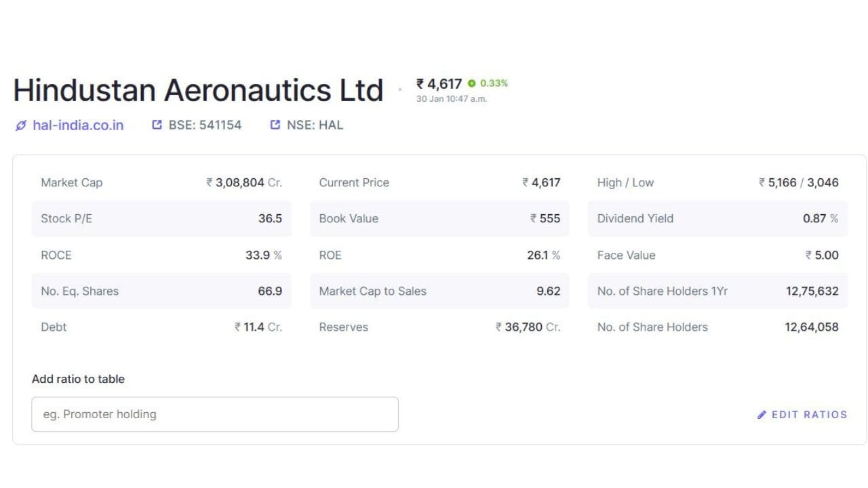868x488 pixels.
Task: Click the external link icon before NSE
Action: (x=275, y=125)
